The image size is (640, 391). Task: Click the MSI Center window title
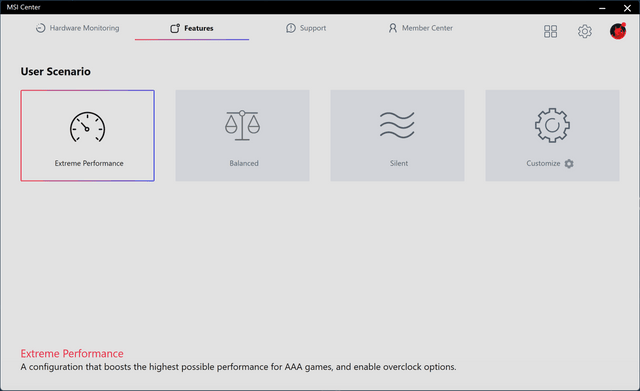point(23,7)
